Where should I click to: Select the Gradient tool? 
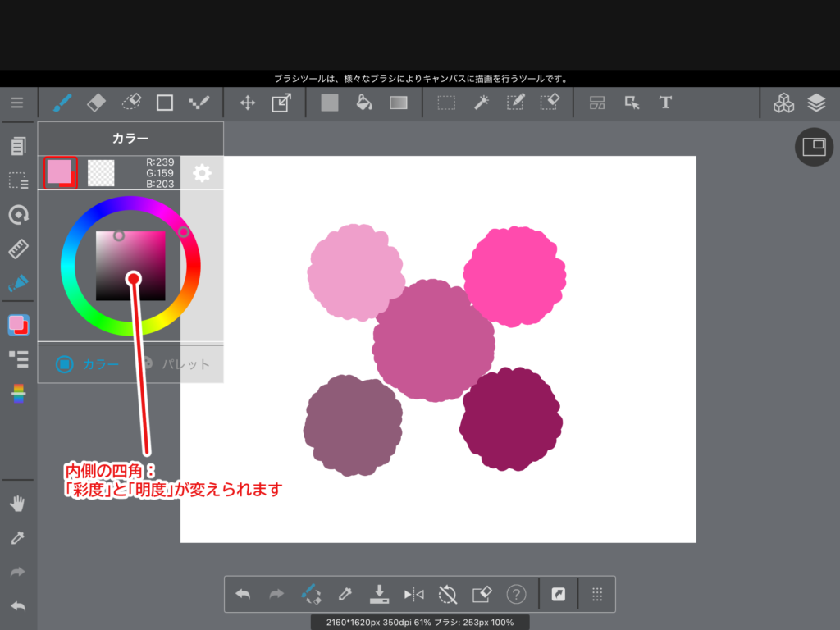tap(399, 103)
